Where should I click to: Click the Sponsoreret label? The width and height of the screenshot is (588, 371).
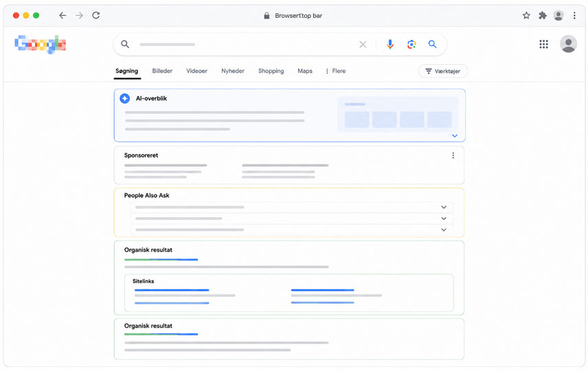(x=141, y=155)
